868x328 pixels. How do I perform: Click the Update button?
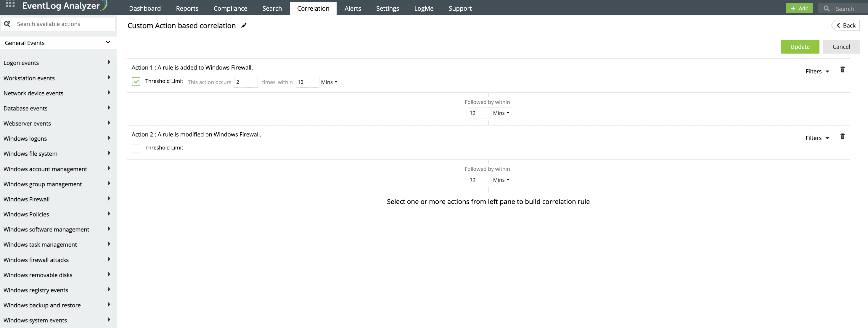[800, 46]
